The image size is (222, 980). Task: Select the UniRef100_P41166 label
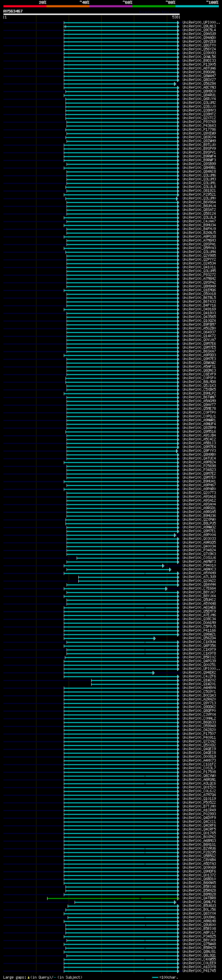click(x=199, y=630)
